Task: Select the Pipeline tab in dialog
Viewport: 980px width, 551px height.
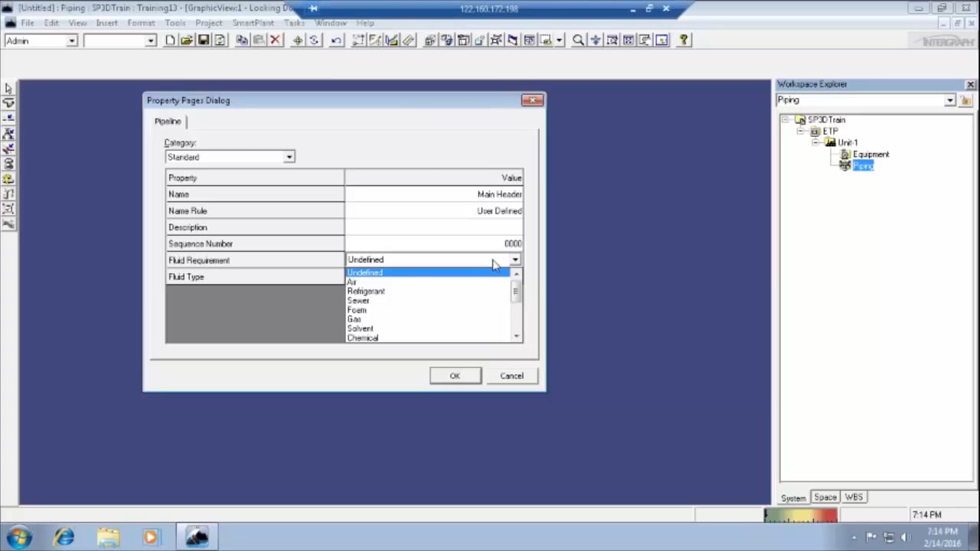Action: (x=168, y=121)
